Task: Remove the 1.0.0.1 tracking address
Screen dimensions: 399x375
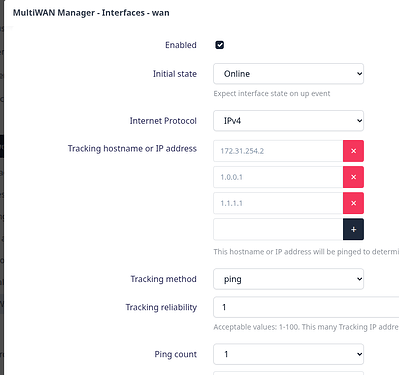Action: click(353, 177)
